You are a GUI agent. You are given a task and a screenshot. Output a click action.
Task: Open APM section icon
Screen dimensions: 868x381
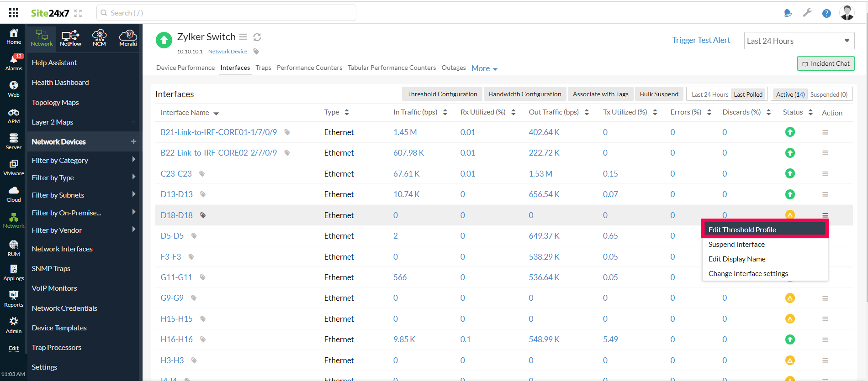point(14,116)
